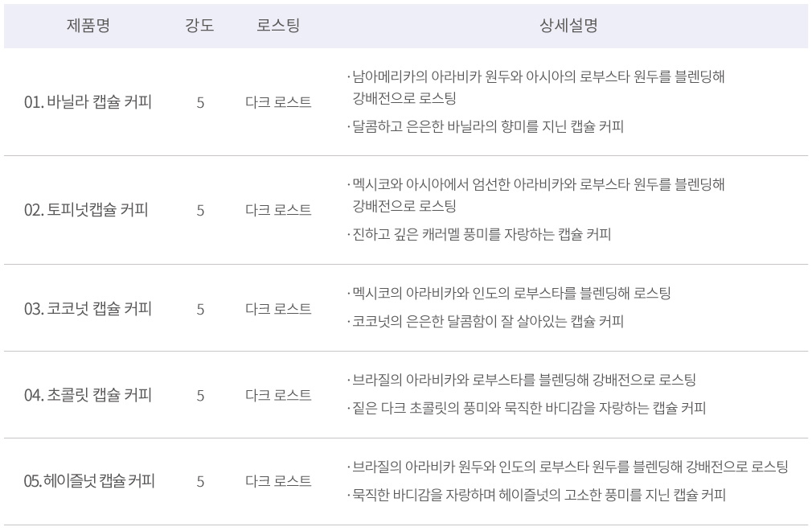The image size is (812, 531).
Task: Open product 04. 초콜릿 캡슐 커피
Action: pyautogui.click(x=88, y=395)
